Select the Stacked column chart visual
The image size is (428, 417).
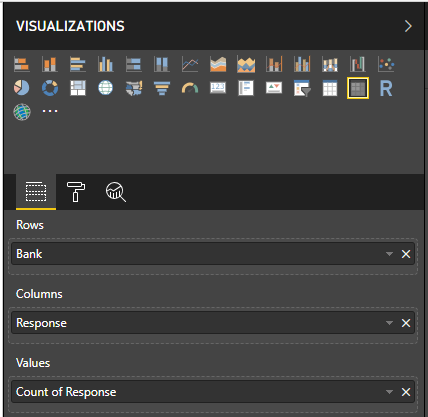click(x=50, y=64)
